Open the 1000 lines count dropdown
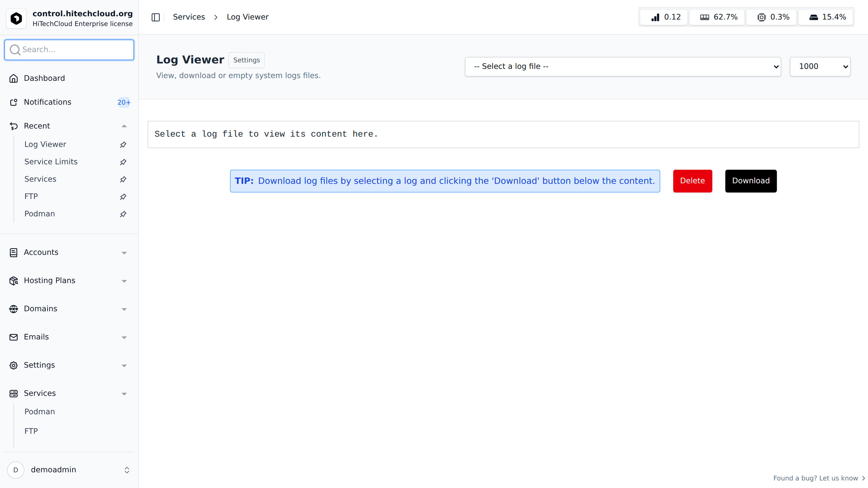This screenshot has height=488, width=868. 820,66
